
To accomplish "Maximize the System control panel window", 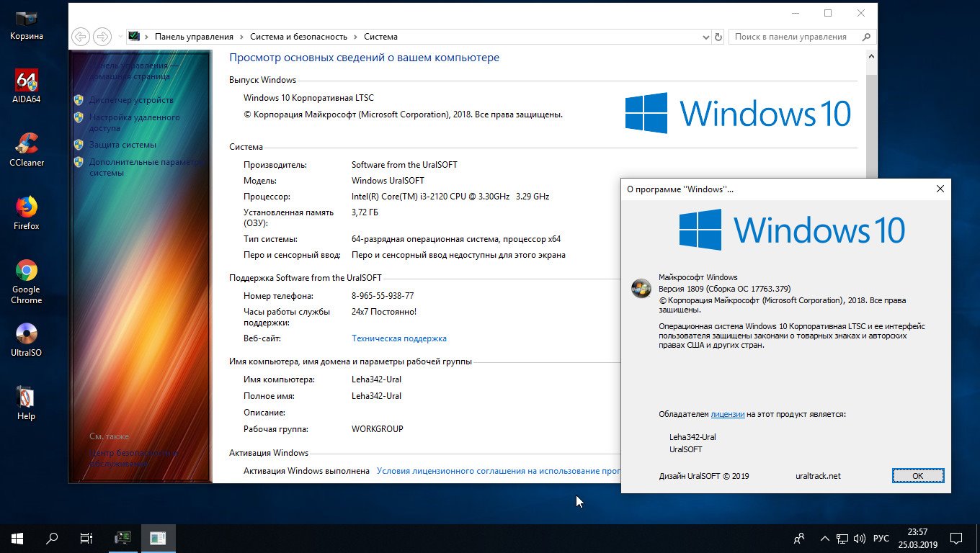I will tap(828, 13).
